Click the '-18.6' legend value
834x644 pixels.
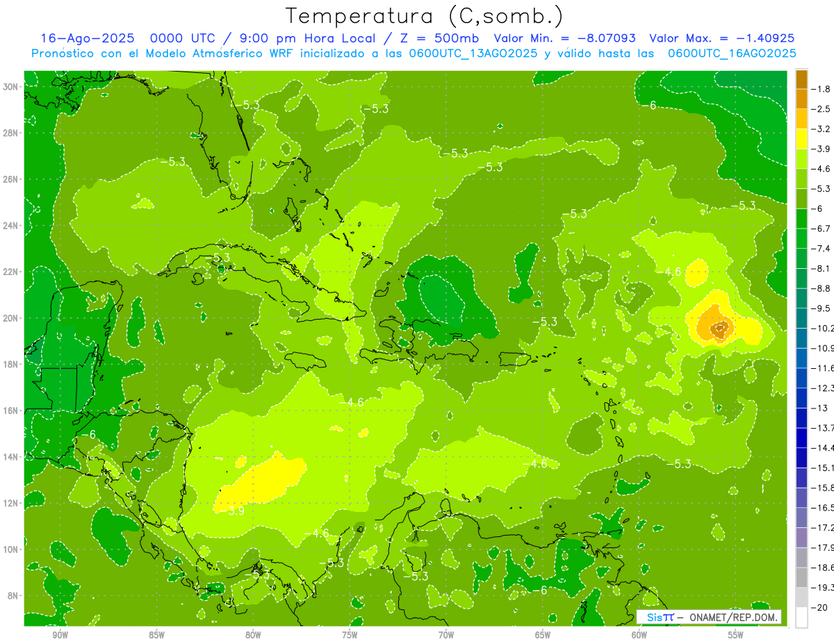click(x=822, y=568)
